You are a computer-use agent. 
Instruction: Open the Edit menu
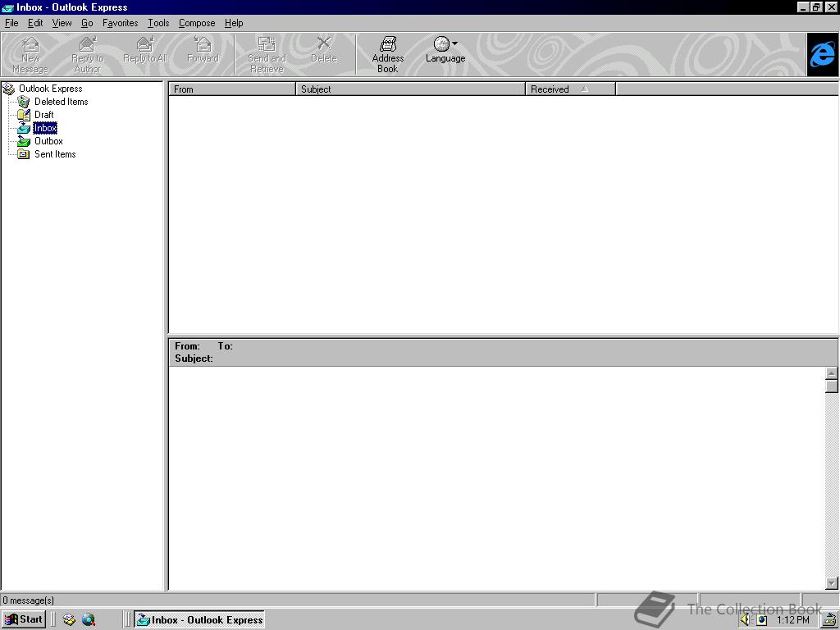[35, 23]
